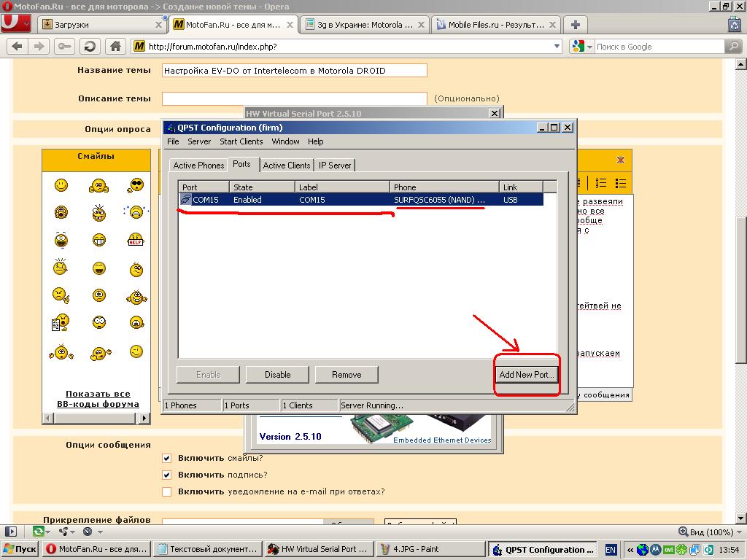Click the green ovi icon in system tray
Screen dimensions: 747x560
668,550
